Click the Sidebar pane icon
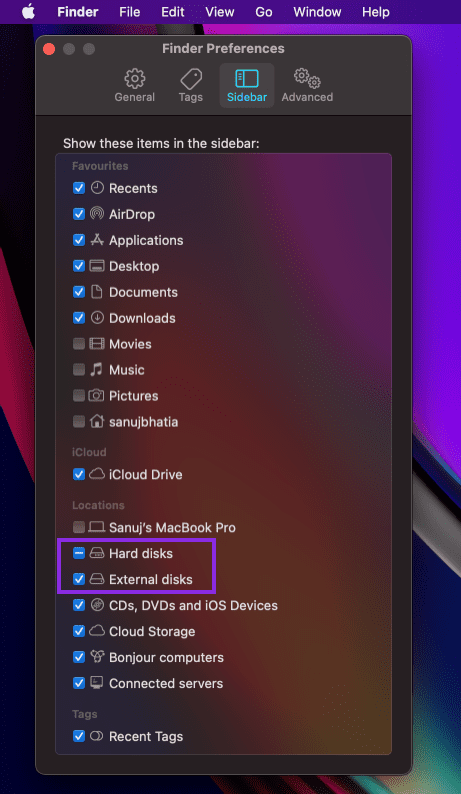Screen dimensions: 461x794 (247, 78)
